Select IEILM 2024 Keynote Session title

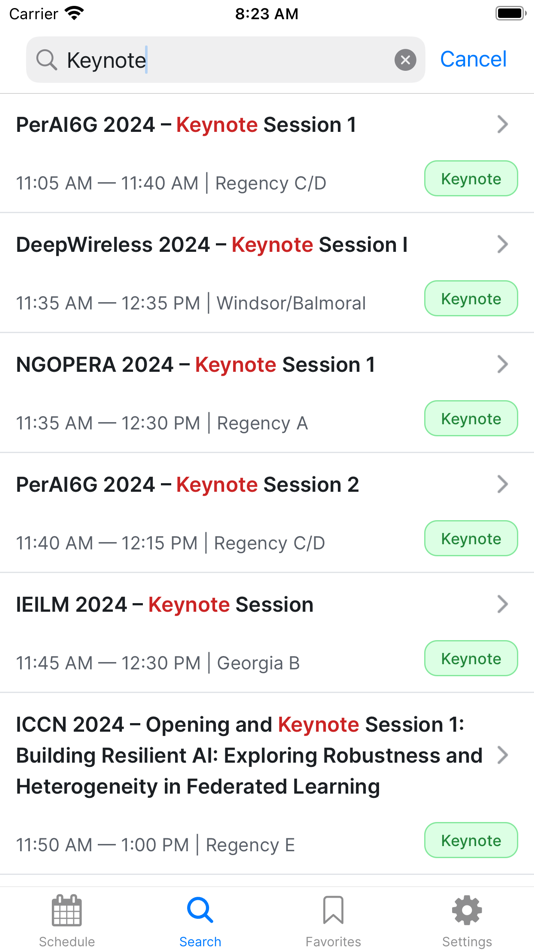click(x=165, y=605)
